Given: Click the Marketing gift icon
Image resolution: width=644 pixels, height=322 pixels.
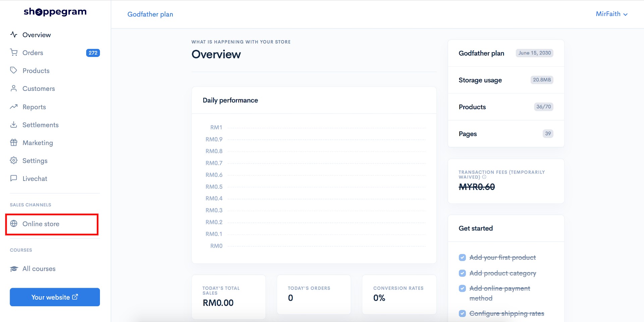Looking at the screenshot, I should [x=14, y=143].
